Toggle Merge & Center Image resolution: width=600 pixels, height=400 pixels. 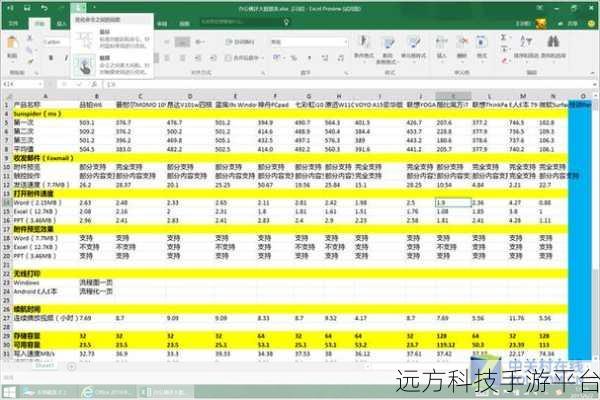click(242, 58)
